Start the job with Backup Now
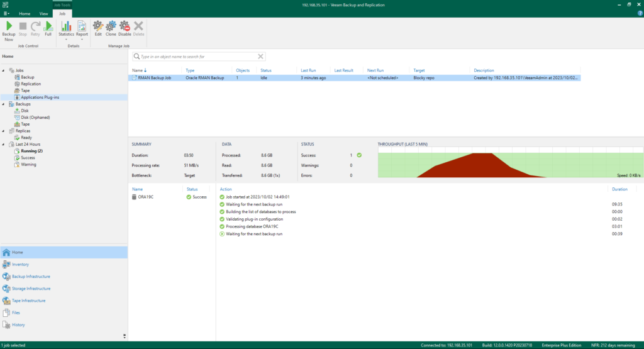Screen dimensions: 644x349 pos(9,31)
